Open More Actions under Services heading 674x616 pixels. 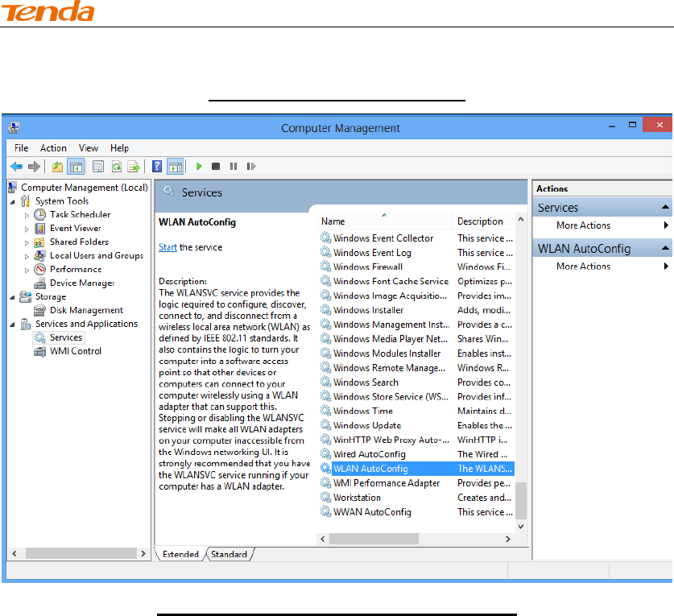[x=583, y=225]
